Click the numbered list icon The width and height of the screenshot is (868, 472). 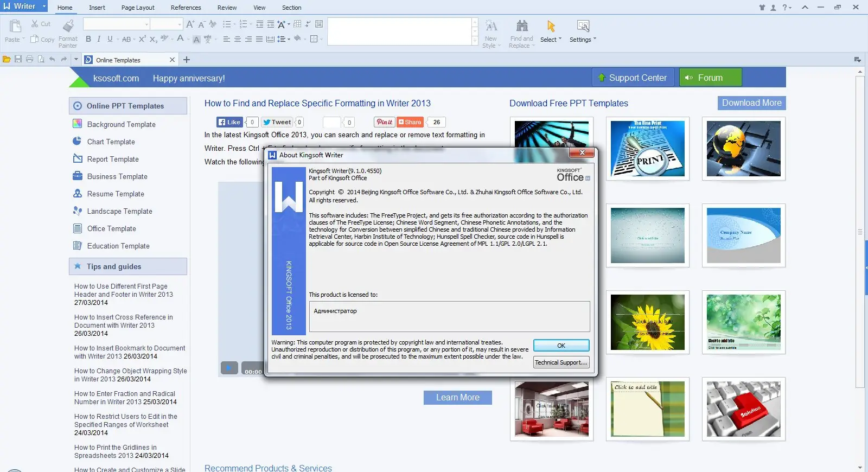[x=243, y=24]
